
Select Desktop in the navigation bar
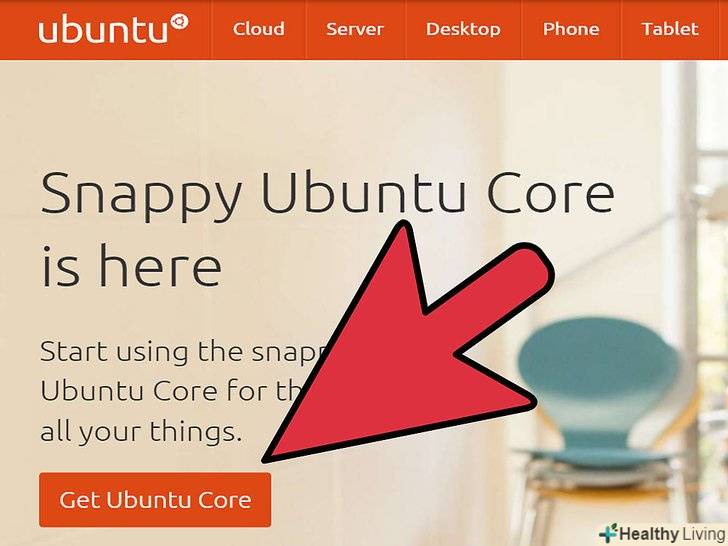pyautogui.click(x=463, y=29)
